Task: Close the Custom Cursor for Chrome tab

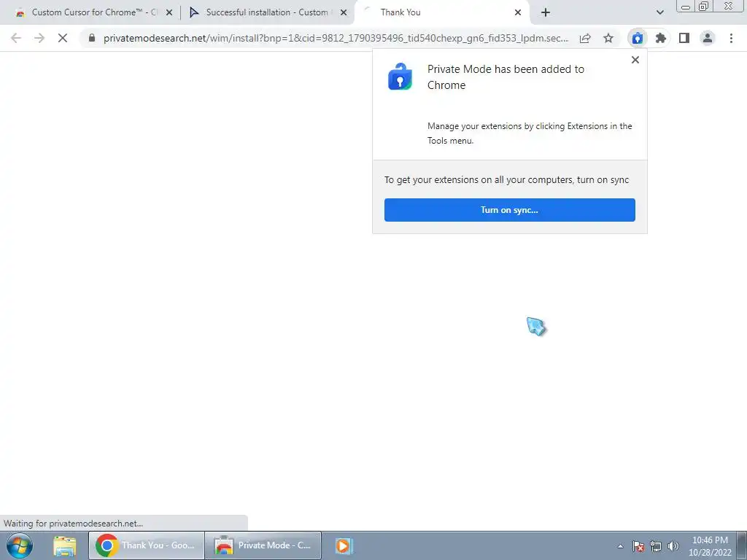Action: click(x=169, y=13)
